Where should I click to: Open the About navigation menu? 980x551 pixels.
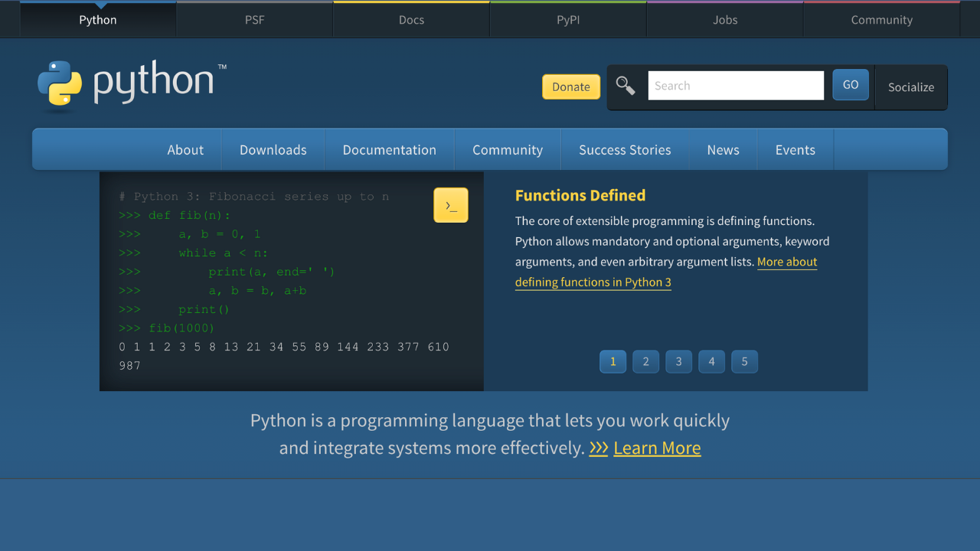185,150
